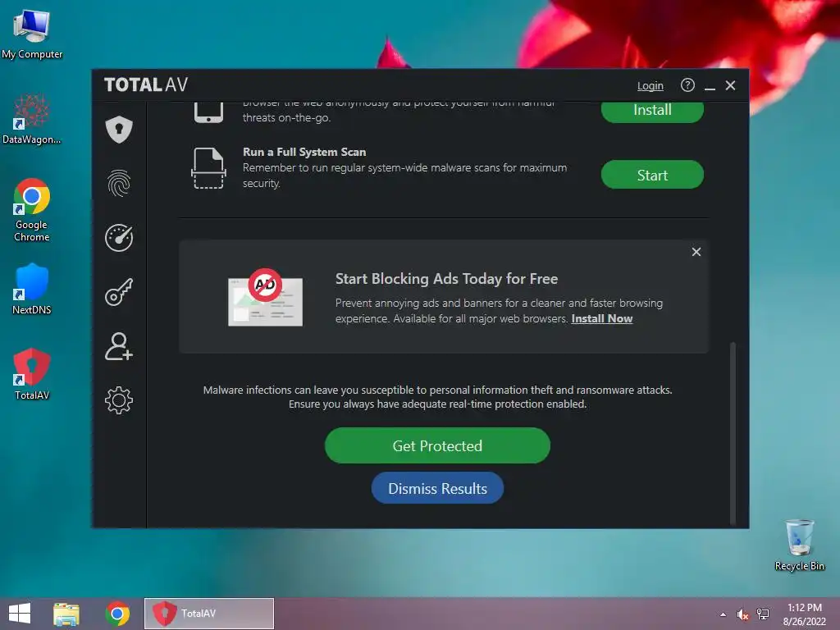This screenshot has height=630, width=840.
Task: Select the NextDNS desktop shortcut
Action: click(x=32, y=289)
